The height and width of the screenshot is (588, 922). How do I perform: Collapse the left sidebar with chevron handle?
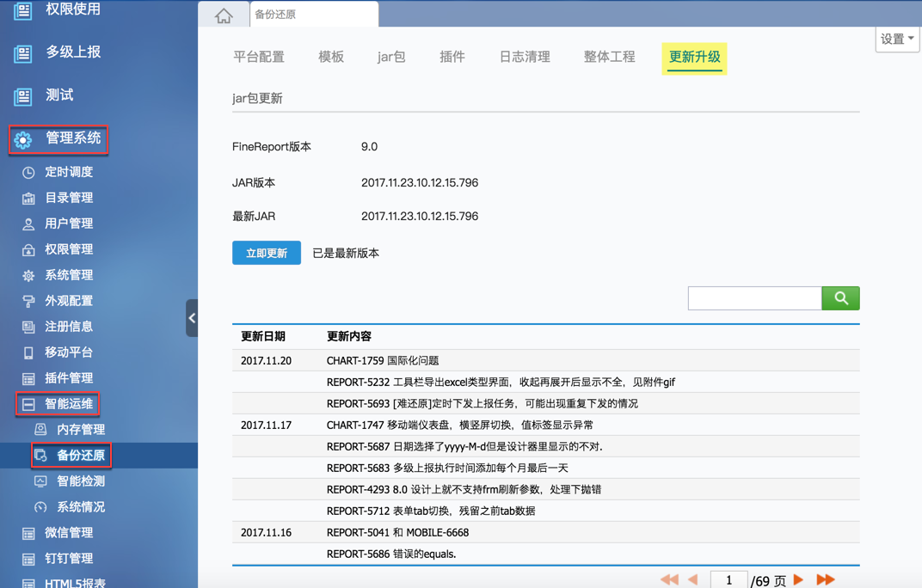192,318
